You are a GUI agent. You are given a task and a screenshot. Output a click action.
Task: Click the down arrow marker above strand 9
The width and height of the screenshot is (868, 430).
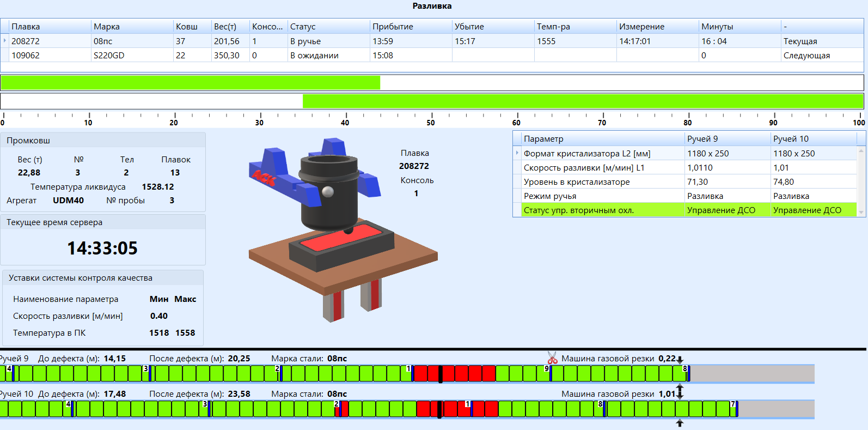[x=680, y=360]
